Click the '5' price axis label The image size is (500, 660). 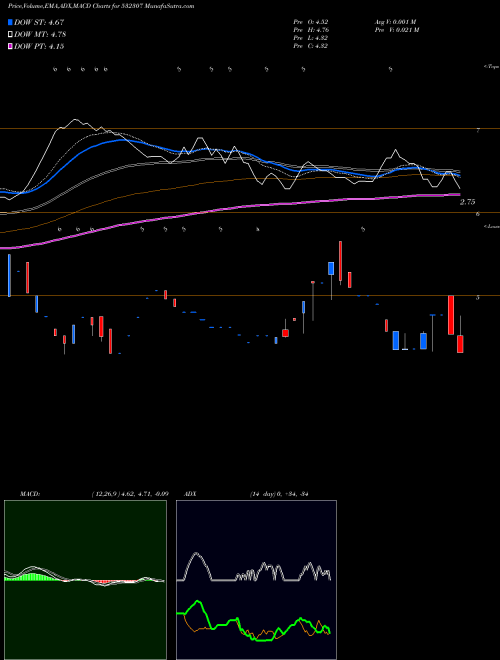[478, 298]
